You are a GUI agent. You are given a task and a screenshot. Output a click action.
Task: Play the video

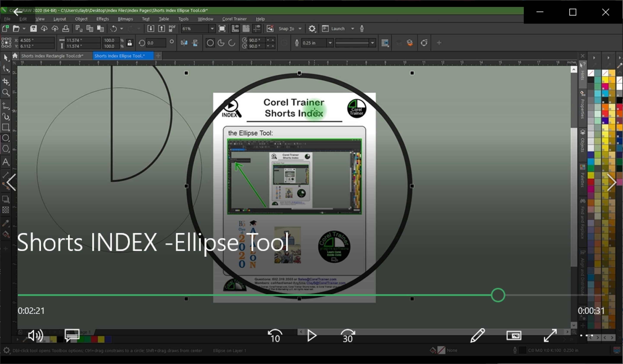311,336
